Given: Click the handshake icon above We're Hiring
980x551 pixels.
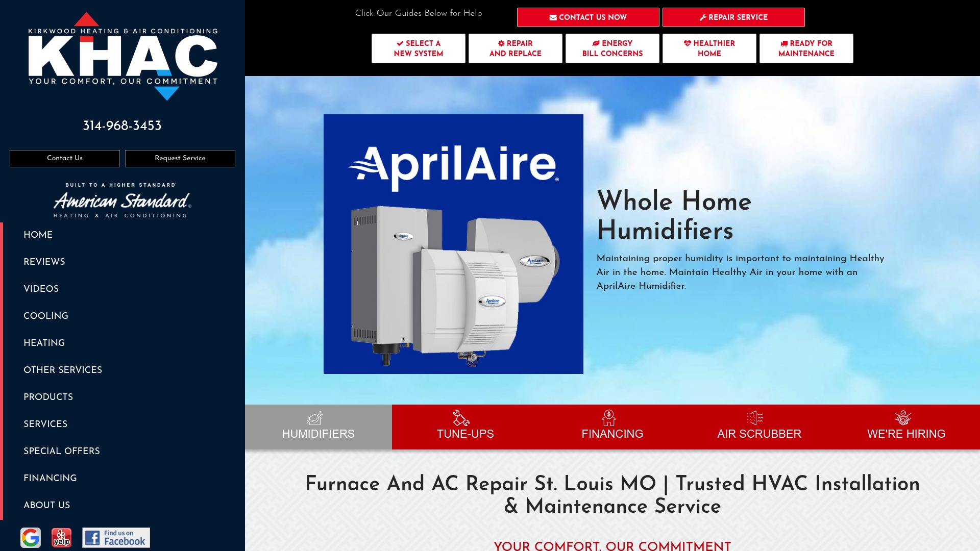Looking at the screenshot, I should point(903,418).
